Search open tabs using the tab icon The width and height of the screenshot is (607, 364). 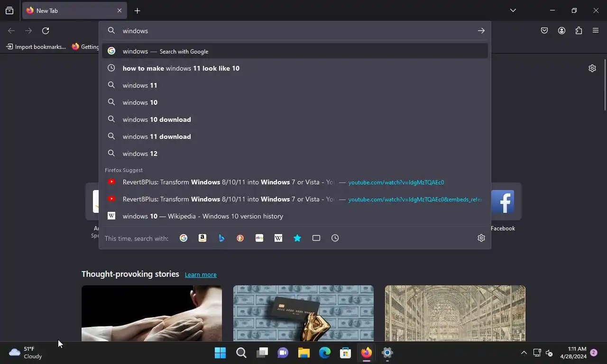click(316, 238)
